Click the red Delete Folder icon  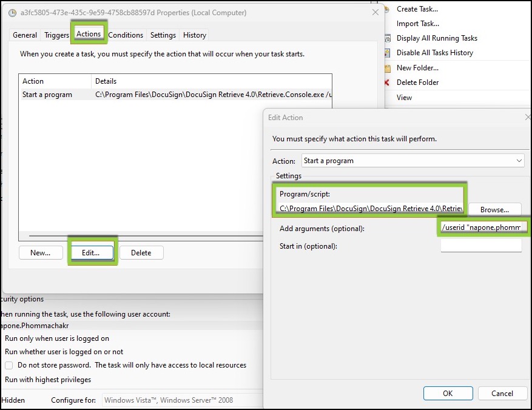click(x=386, y=82)
